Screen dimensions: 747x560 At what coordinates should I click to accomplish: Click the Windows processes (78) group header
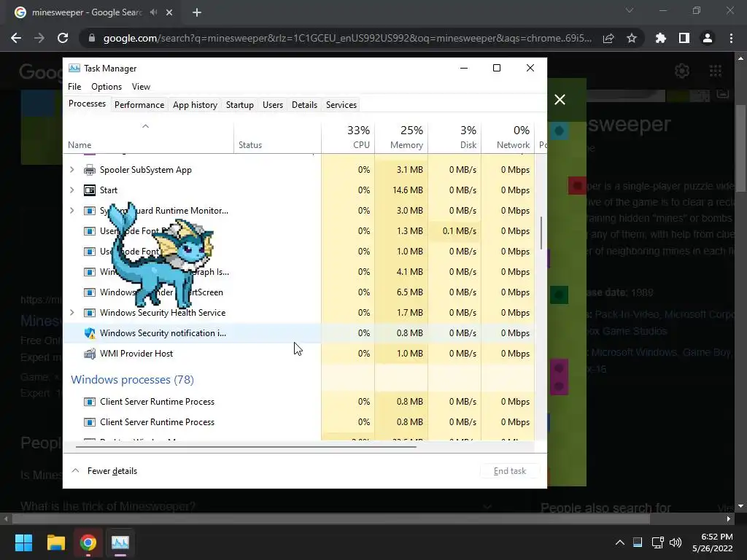pos(133,379)
